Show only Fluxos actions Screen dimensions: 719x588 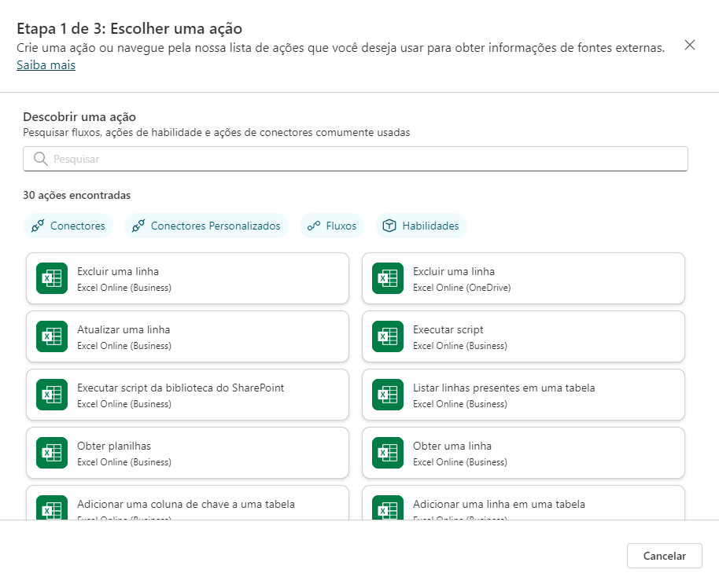[x=332, y=226]
